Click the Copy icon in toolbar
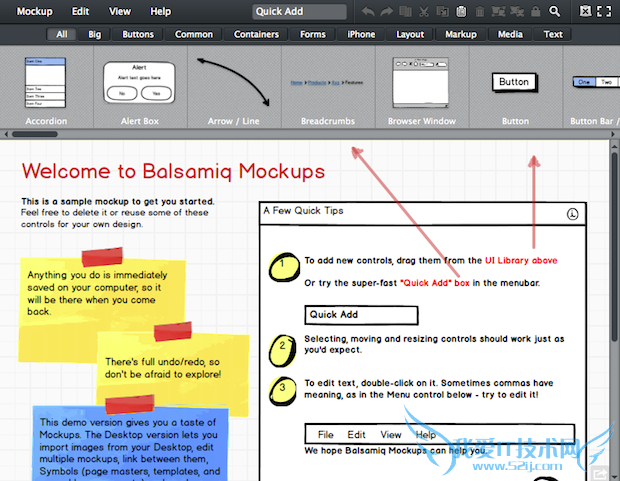 [442, 11]
